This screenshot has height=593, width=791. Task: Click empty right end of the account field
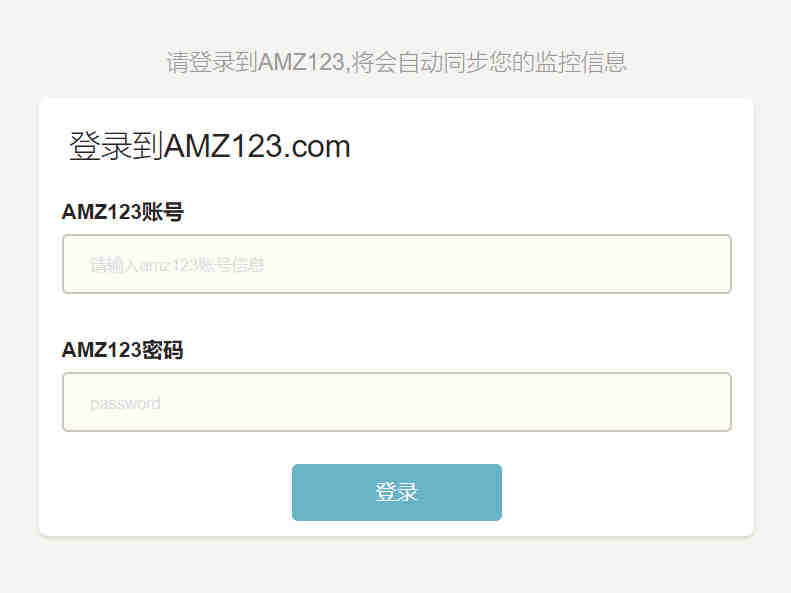pyautogui.click(x=656, y=264)
